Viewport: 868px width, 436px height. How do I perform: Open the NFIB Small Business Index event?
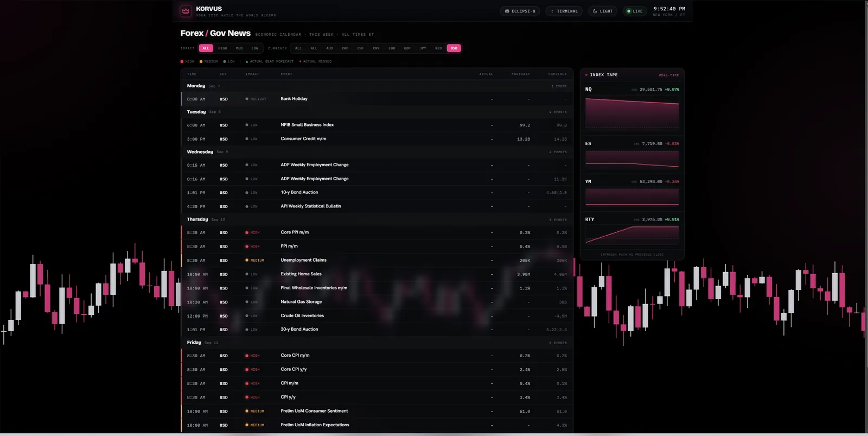(x=377, y=125)
